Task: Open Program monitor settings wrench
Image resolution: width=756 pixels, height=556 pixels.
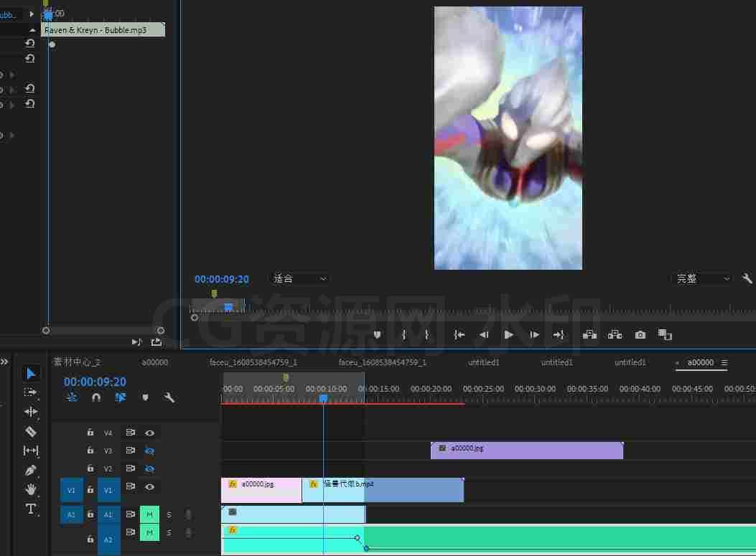Action: 747,278
